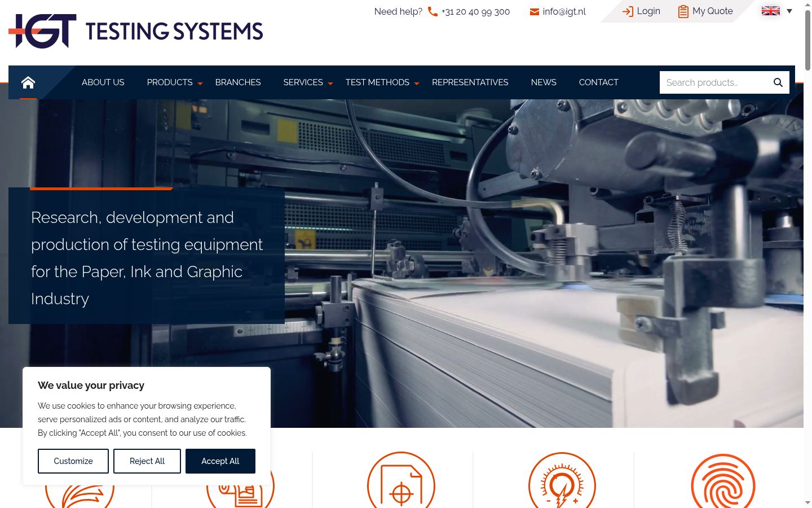
Task: Submit search with the magnifier icon
Action: (x=778, y=82)
